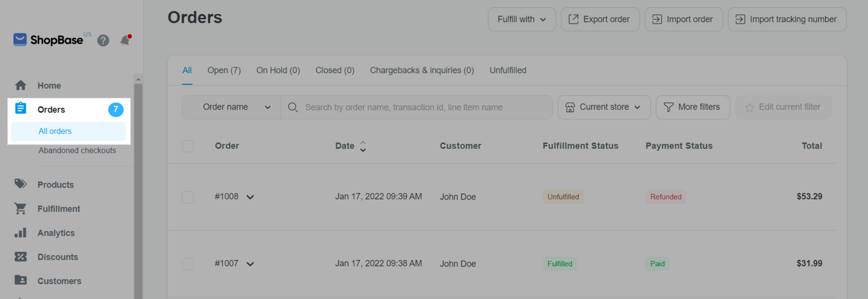Open the notifications bell
Screen dimensions: 868x299
(x=125, y=40)
